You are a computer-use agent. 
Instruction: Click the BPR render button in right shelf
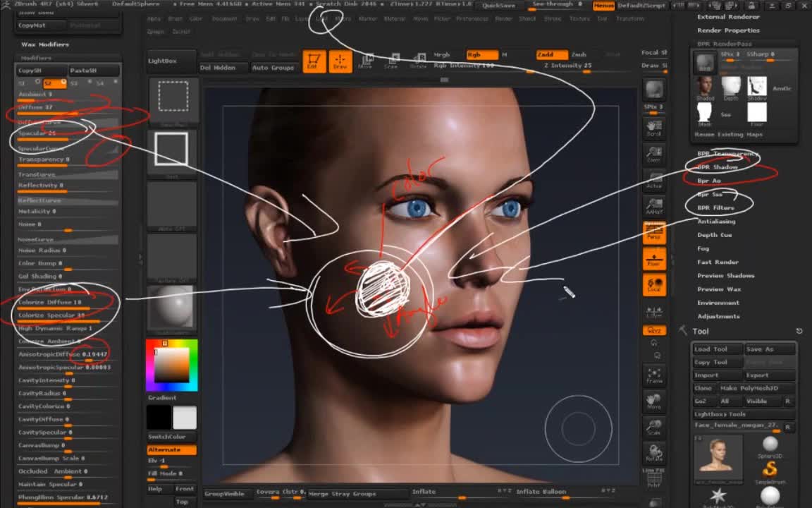pyautogui.click(x=654, y=90)
